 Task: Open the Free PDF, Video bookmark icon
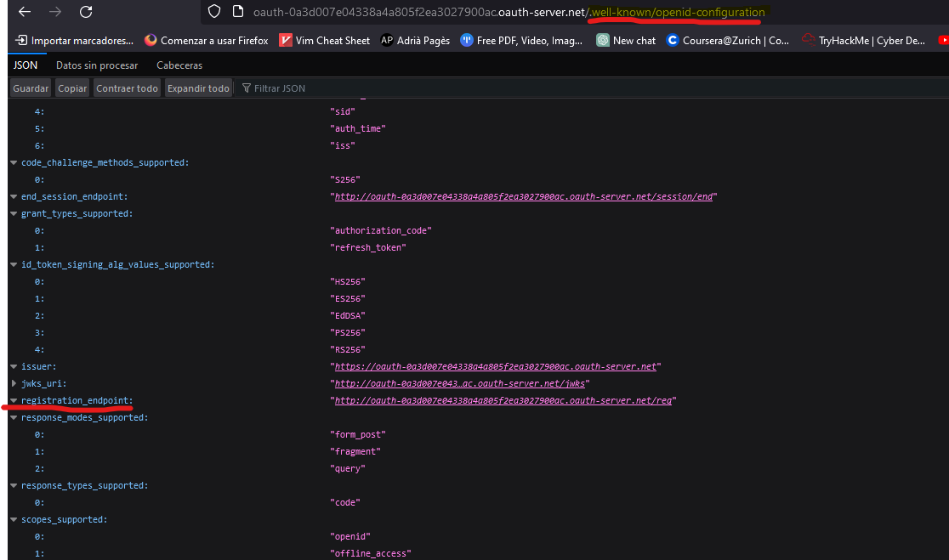pos(467,40)
